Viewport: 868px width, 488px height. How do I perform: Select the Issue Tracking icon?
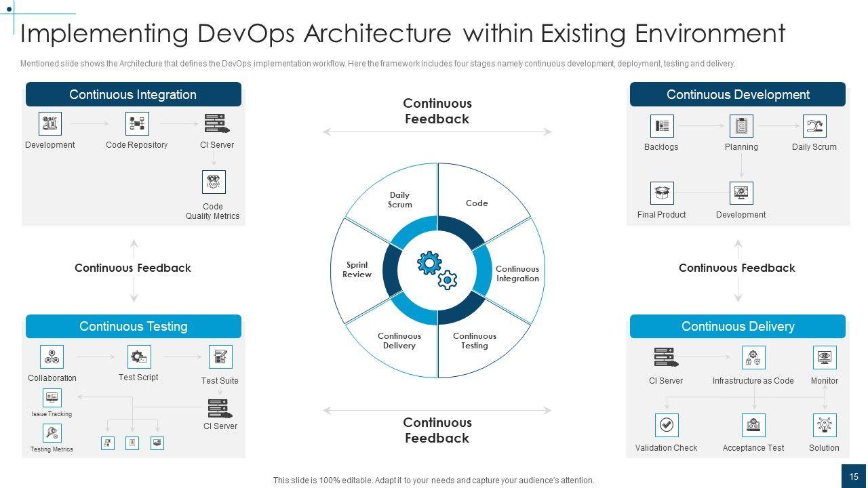tap(52, 398)
